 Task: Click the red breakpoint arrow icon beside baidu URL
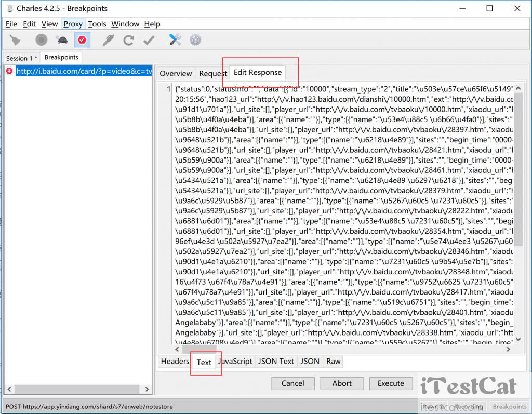(x=9, y=71)
